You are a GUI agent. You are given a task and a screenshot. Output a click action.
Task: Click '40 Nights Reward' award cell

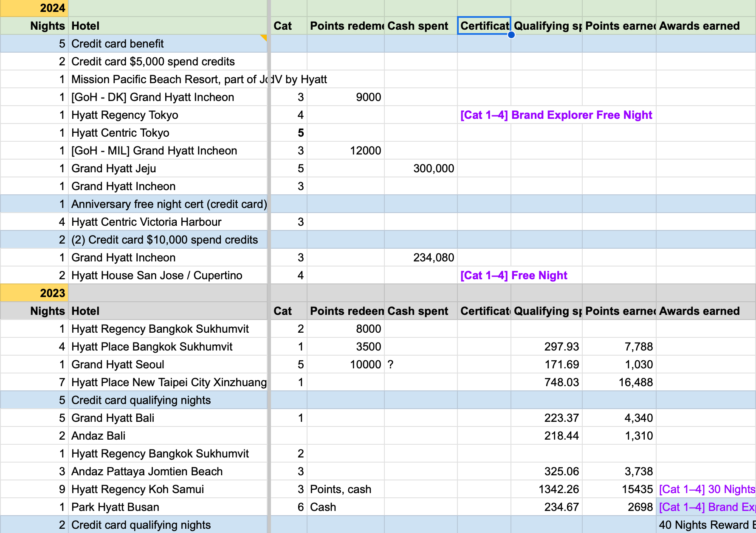[706, 525]
